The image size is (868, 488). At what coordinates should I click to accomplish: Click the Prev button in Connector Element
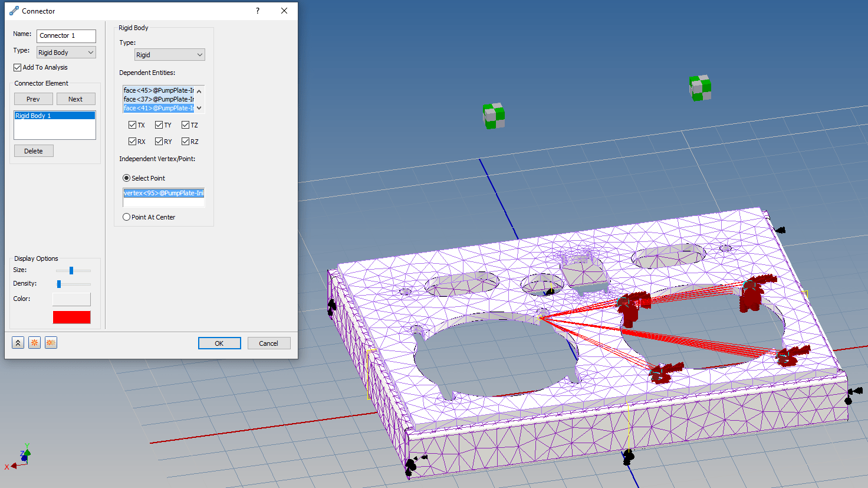(33, 99)
